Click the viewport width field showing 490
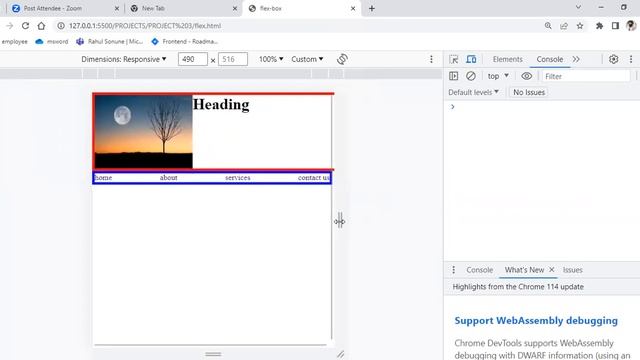The height and width of the screenshot is (360, 640). 193,59
